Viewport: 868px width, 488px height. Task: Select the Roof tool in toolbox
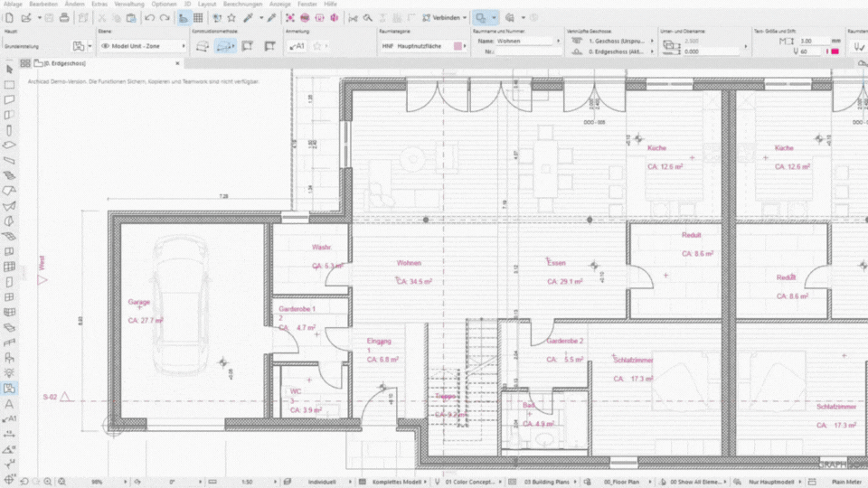click(x=9, y=191)
